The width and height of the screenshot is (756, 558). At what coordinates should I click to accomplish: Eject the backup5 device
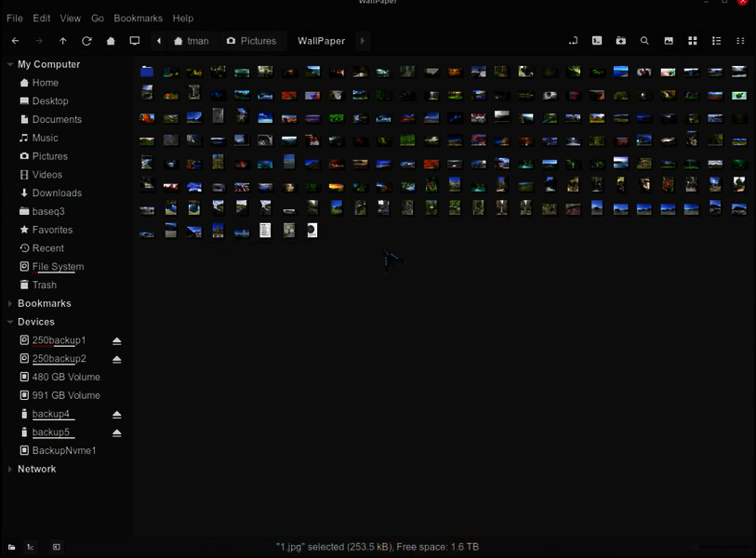pos(116,433)
